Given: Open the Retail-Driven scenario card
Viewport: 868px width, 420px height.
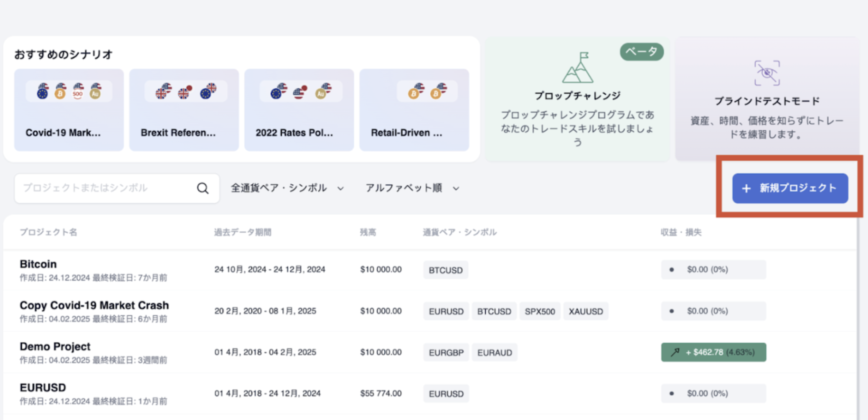Looking at the screenshot, I should 414,110.
